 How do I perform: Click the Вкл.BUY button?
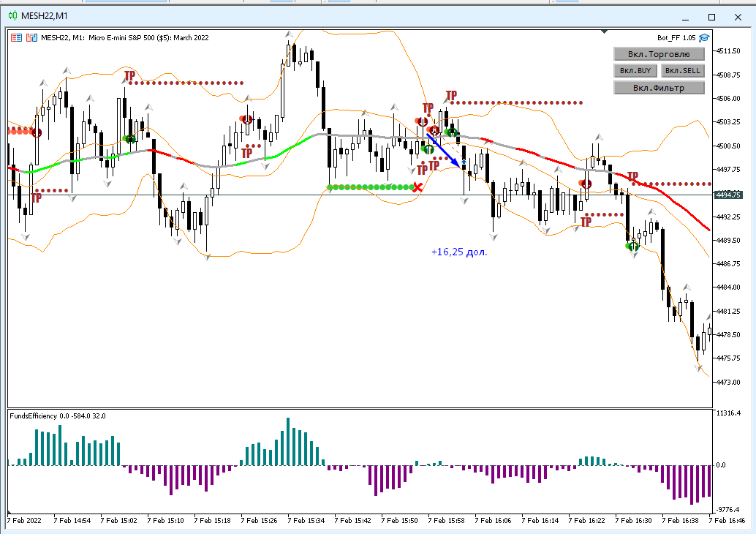coord(635,71)
